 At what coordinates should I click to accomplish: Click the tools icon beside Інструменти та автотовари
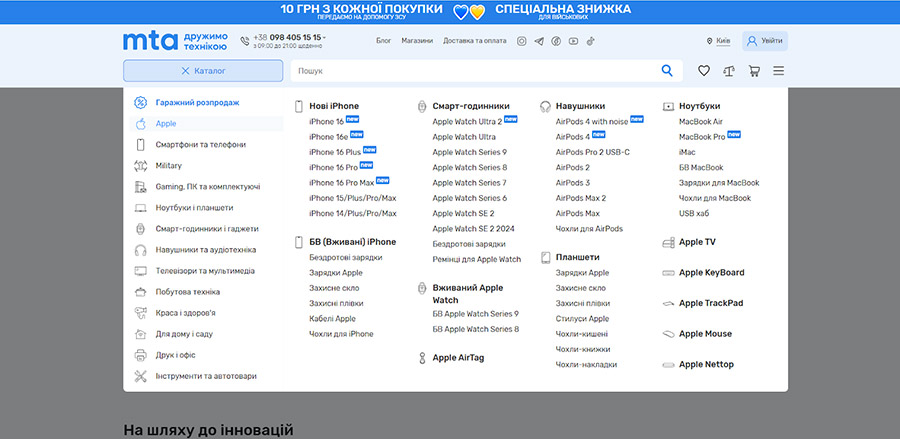(141, 376)
